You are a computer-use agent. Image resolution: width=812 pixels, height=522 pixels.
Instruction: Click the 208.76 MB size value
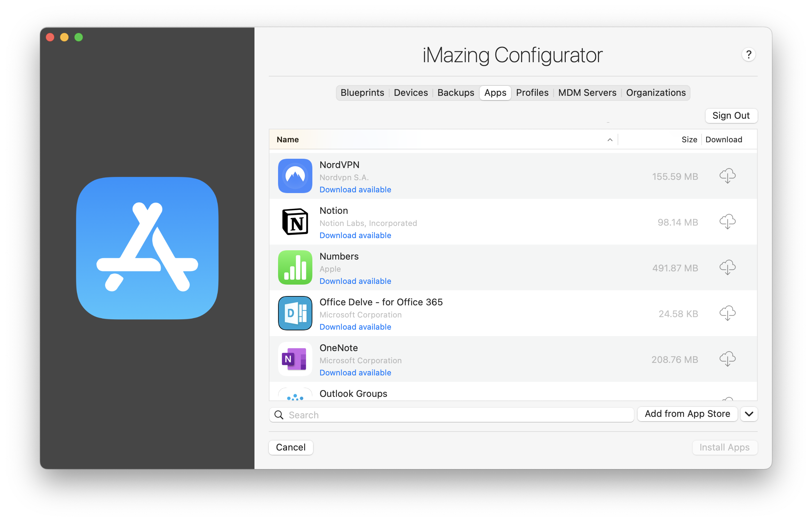pyautogui.click(x=675, y=360)
